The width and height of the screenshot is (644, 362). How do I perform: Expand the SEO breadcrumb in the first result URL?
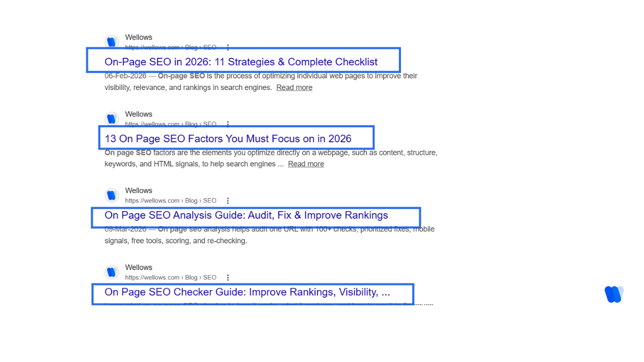click(209, 47)
